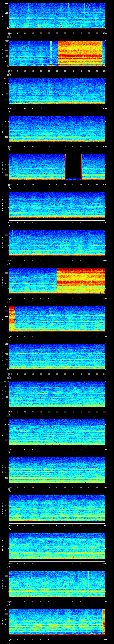
Task: Select the "23:23:00" start time label
Action: coord(9,374)
